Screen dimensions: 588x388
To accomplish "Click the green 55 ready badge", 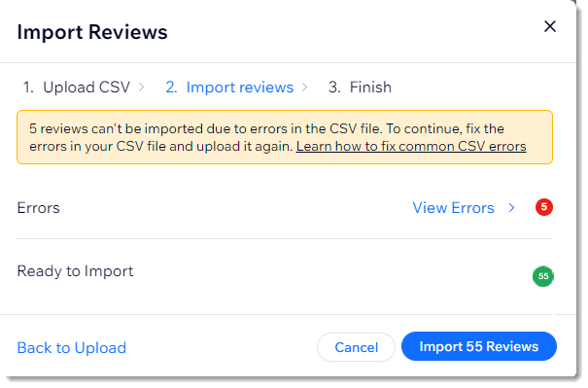I will pos(543,276).
